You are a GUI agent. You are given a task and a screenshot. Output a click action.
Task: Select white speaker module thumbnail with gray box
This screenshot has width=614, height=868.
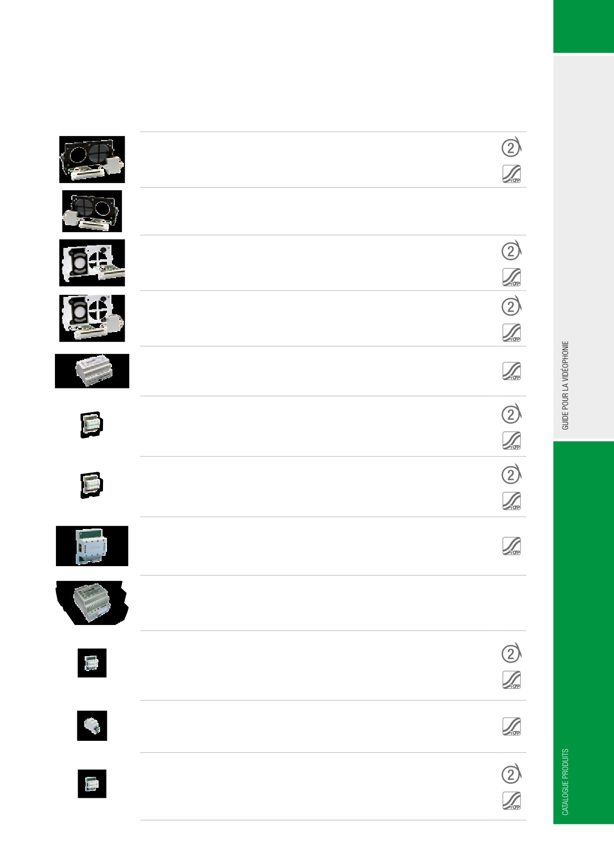tap(92, 318)
